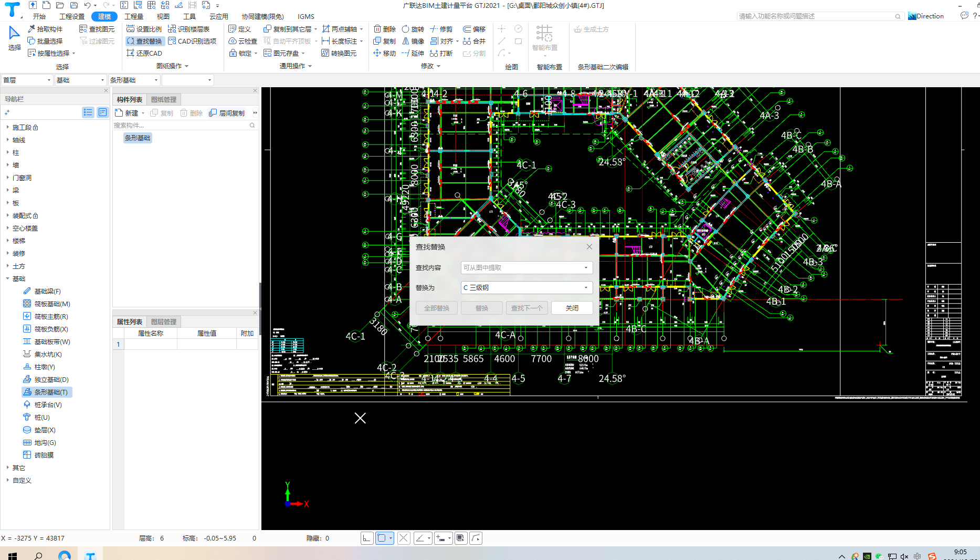
Task: Open the 首层 floor dropdown
Action: click(27, 80)
